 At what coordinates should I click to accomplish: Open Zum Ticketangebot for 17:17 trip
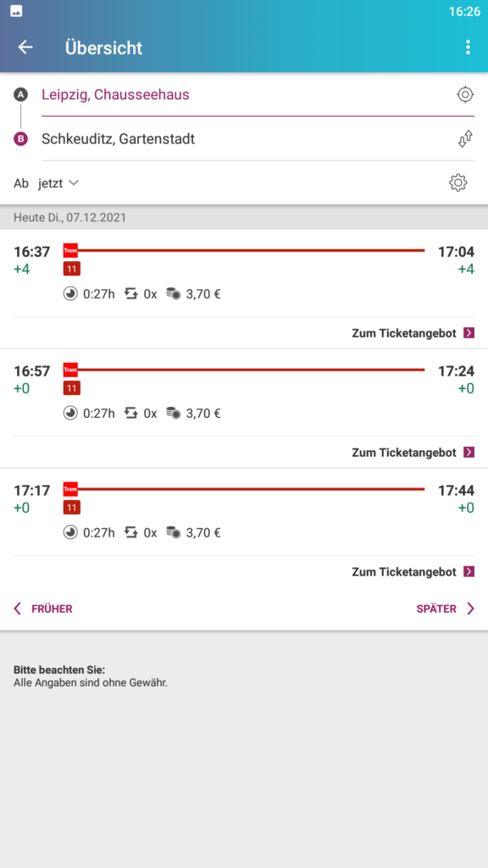(x=413, y=572)
